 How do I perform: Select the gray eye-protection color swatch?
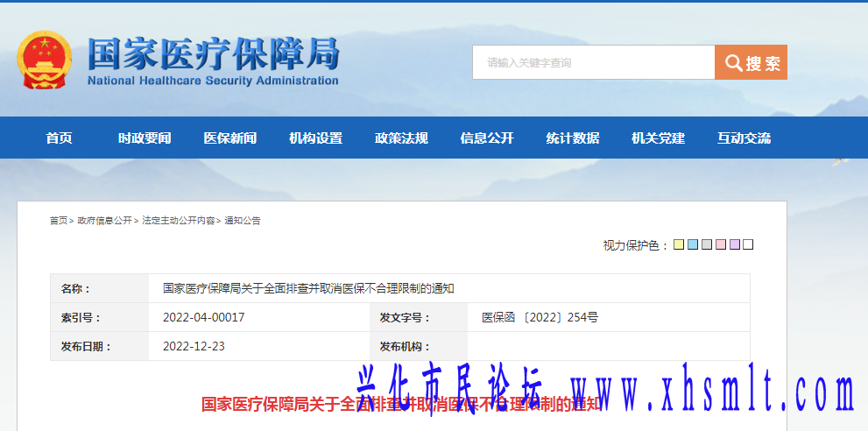(x=706, y=244)
